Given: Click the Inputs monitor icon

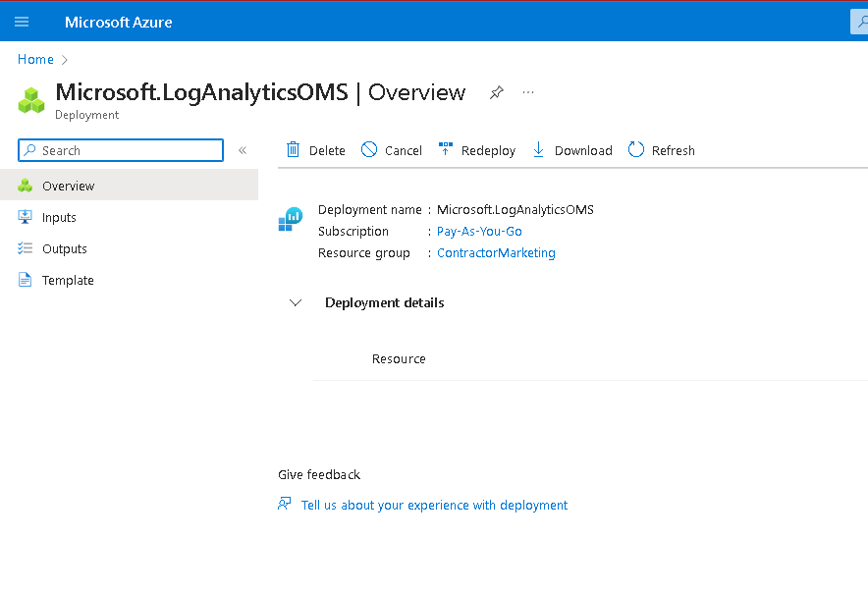Looking at the screenshot, I should [x=25, y=217].
